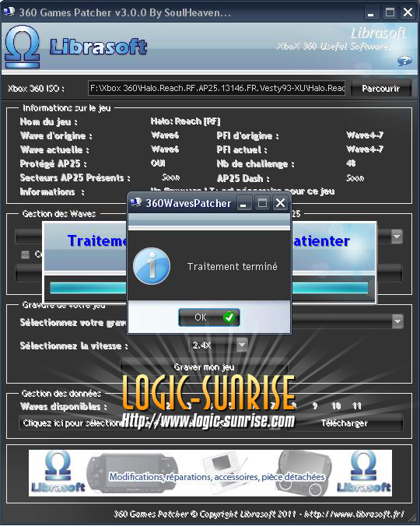420x526 pixels.
Task: Confirm the Traitement terminé dialog with OK
Action: [x=209, y=317]
